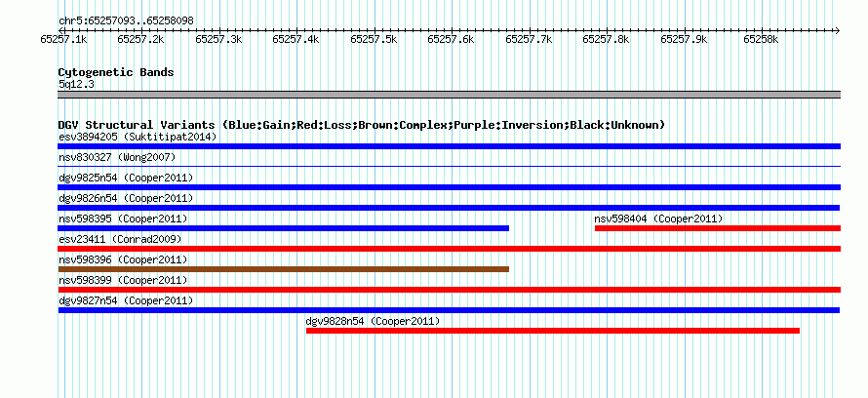Image resolution: width=868 pixels, height=398 pixels.
Task: Click the nsv830327 (Wong2007) label
Action: tap(117, 157)
